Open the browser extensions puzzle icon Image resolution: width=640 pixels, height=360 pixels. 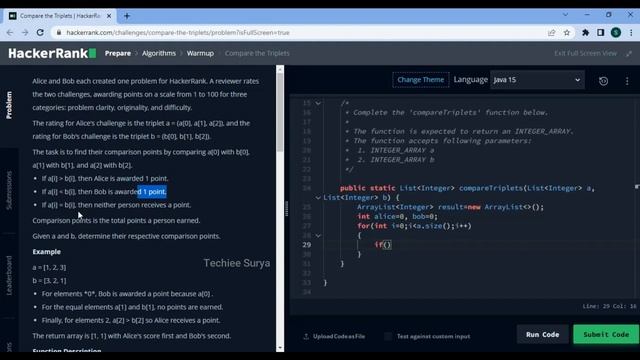pyautogui.click(x=585, y=33)
